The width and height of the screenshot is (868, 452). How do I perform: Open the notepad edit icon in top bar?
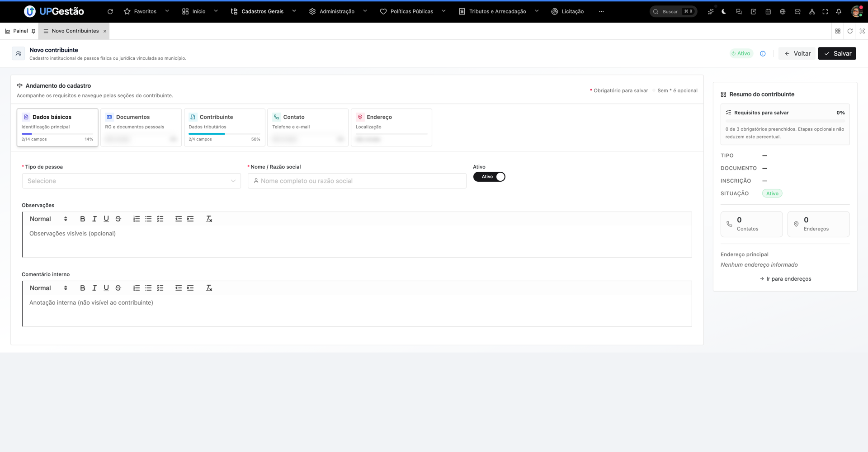click(753, 11)
